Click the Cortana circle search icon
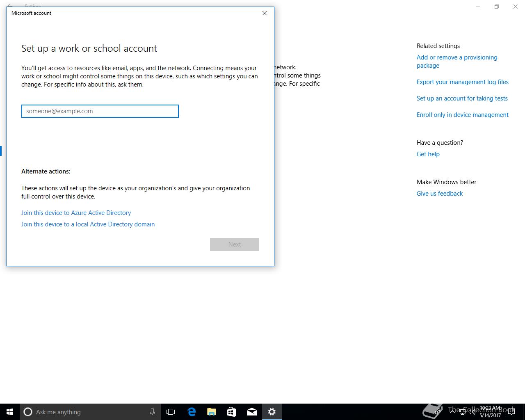The image size is (525, 420). coord(28,412)
